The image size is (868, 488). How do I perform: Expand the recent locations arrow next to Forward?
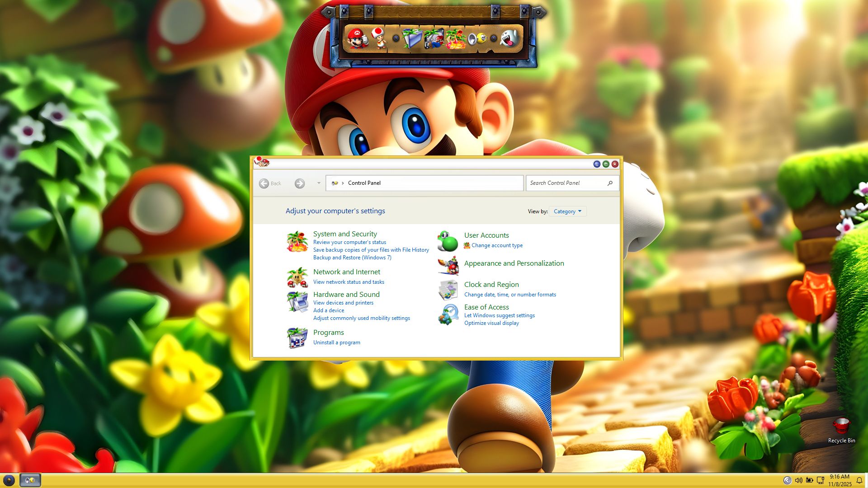(319, 183)
